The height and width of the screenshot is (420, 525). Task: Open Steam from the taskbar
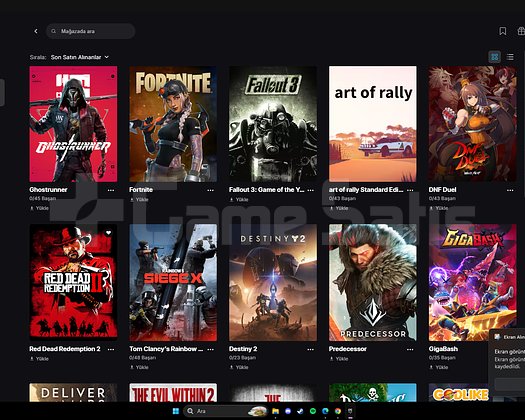coord(300,411)
